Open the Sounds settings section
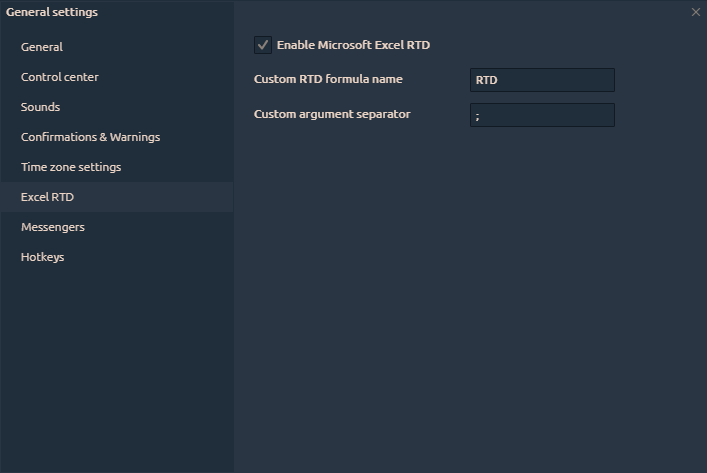Image resolution: width=707 pixels, height=473 pixels. click(x=40, y=107)
